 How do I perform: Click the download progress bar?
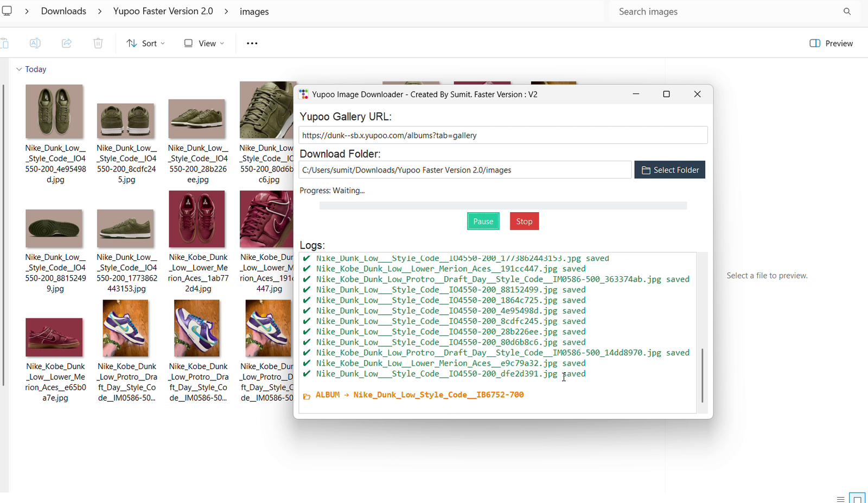(503, 206)
